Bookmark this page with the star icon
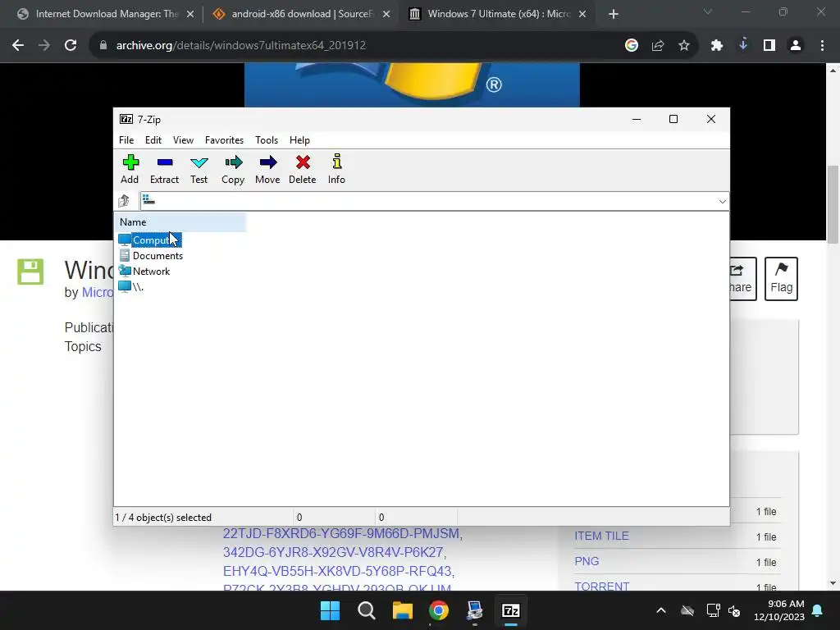This screenshot has height=630, width=840. [x=684, y=46]
